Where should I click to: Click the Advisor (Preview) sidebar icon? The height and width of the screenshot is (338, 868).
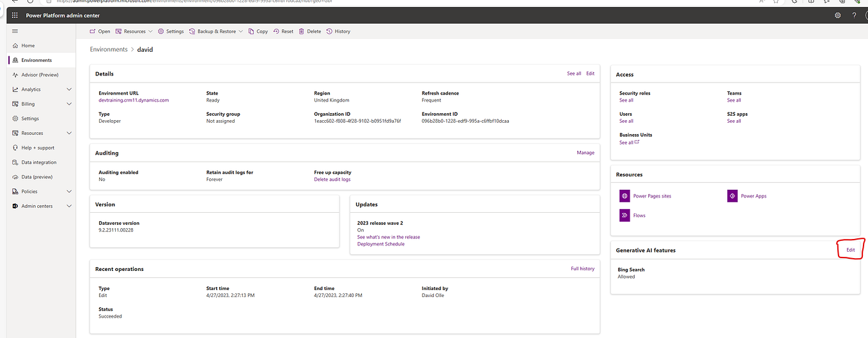15,75
